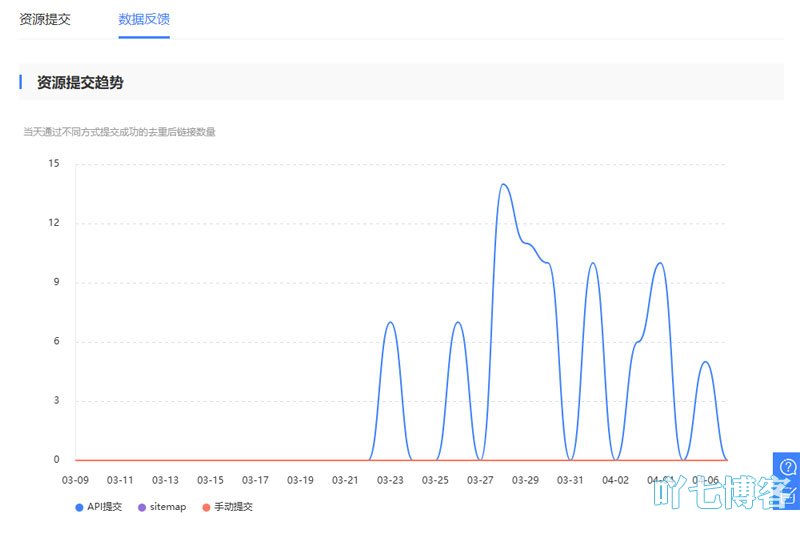Click the 15 y-axis label
Viewport: 800px width, 533px height.
coord(54,164)
